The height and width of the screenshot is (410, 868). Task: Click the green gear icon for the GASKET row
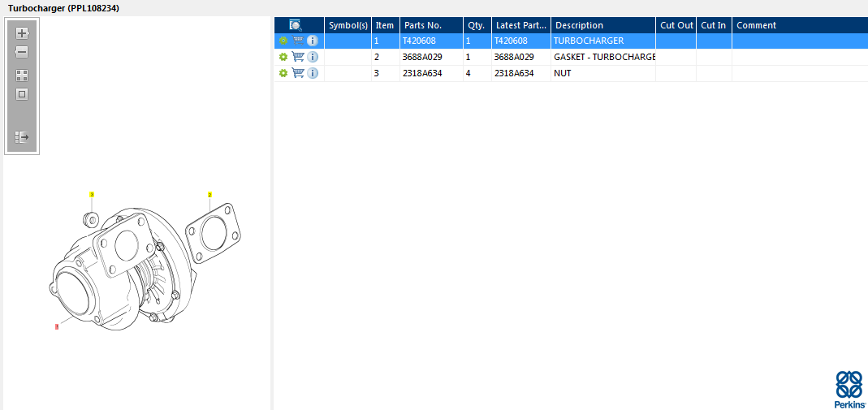point(283,57)
